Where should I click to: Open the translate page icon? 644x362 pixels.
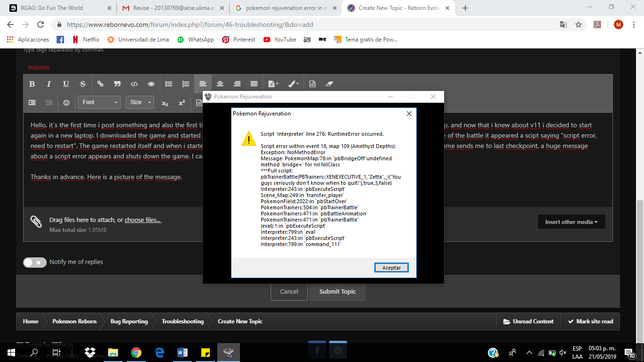coord(563,25)
